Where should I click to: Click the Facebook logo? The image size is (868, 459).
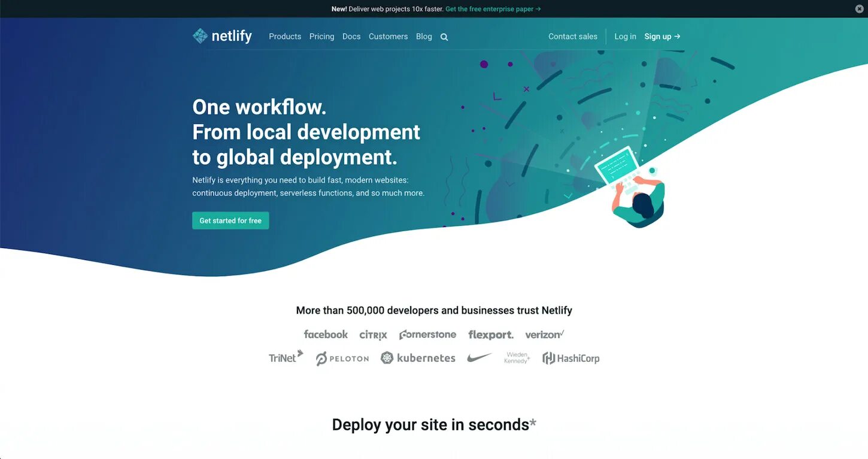(326, 334)
